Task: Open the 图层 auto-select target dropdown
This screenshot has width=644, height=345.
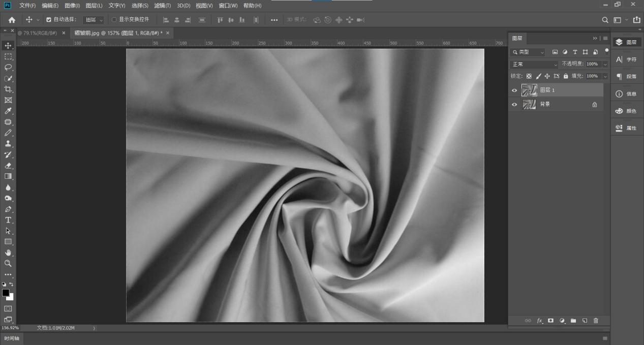Action: [x=94, y=20]
